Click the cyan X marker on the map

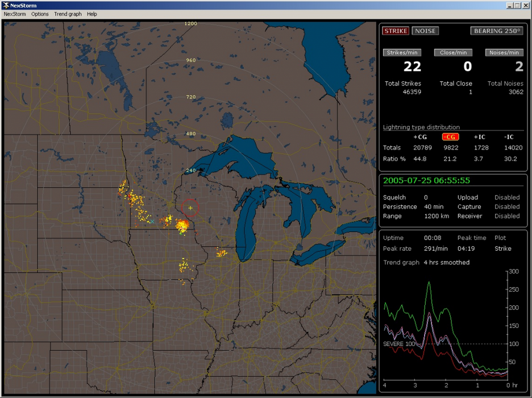click(152, 221)
